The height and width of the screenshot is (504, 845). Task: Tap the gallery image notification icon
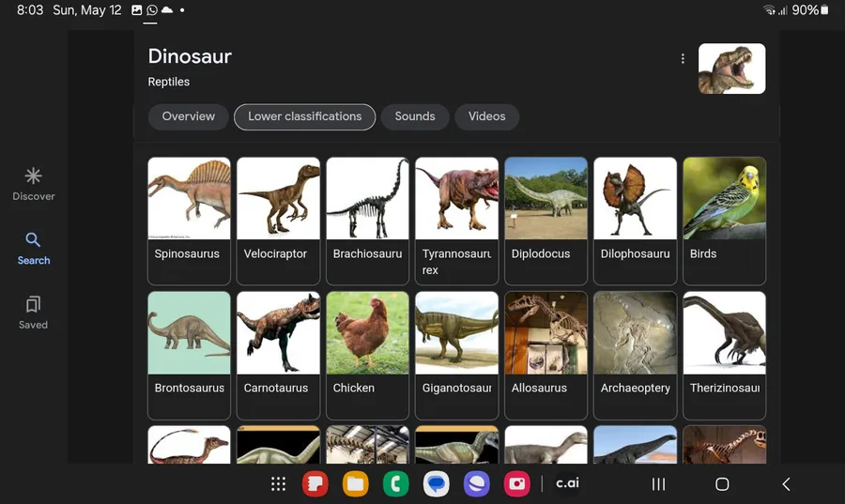137,10
